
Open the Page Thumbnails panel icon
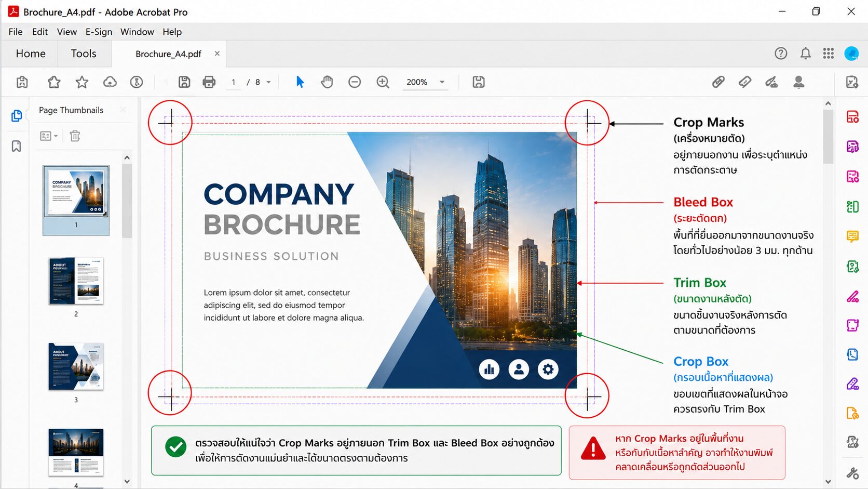[x=17, y=115]
